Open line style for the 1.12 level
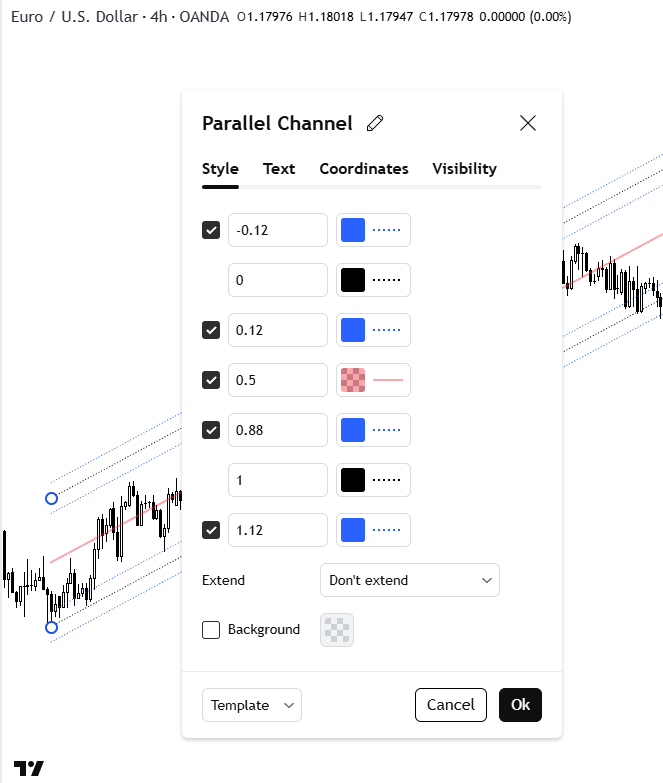Viewport: 663px width, 783px height. coord(386,530)
